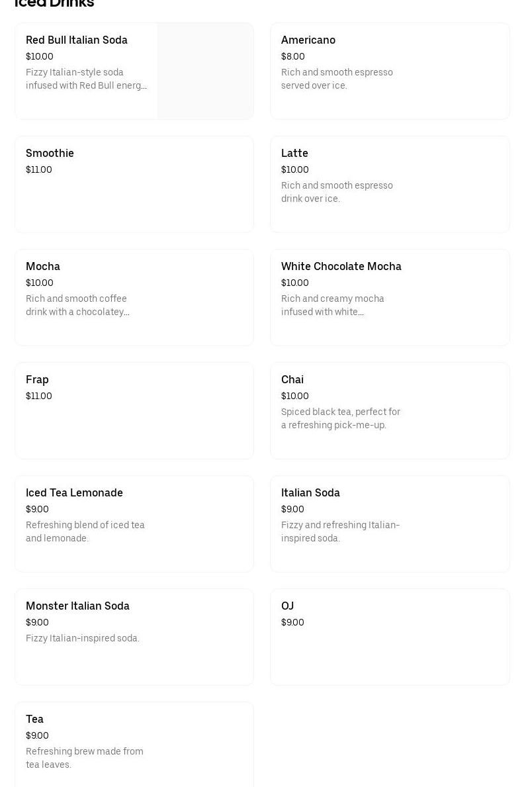Click the Iced Tea Lemonade card

tap(134, 524)
